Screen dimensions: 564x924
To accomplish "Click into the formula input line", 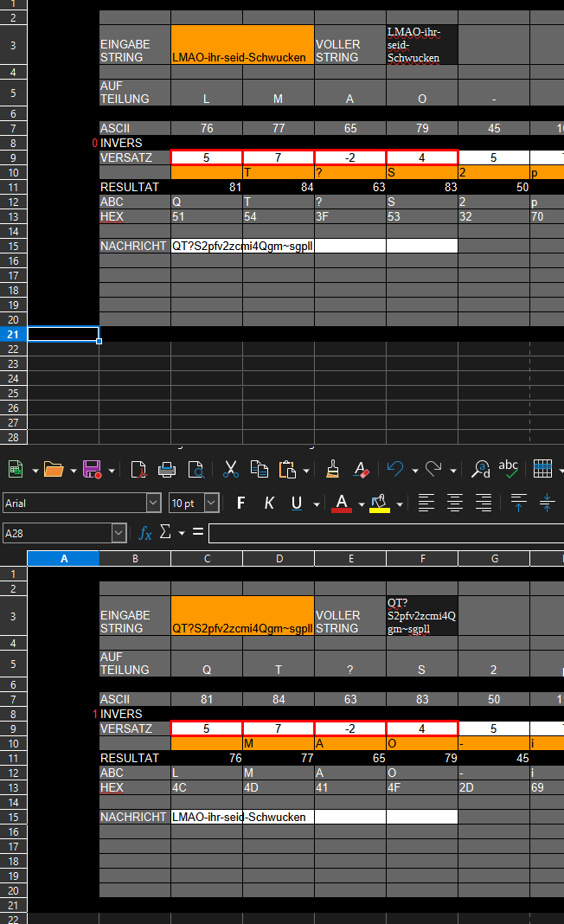I will click(386, 533).
